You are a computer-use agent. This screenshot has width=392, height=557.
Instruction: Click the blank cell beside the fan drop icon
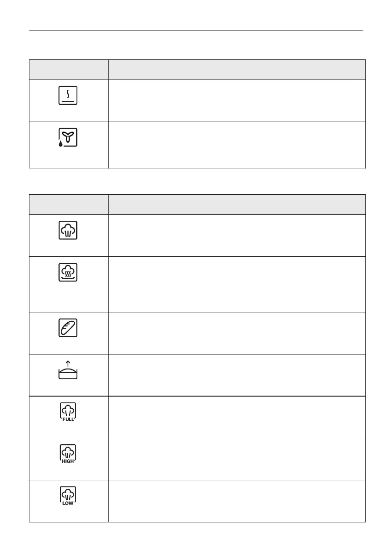click(237, 145)
